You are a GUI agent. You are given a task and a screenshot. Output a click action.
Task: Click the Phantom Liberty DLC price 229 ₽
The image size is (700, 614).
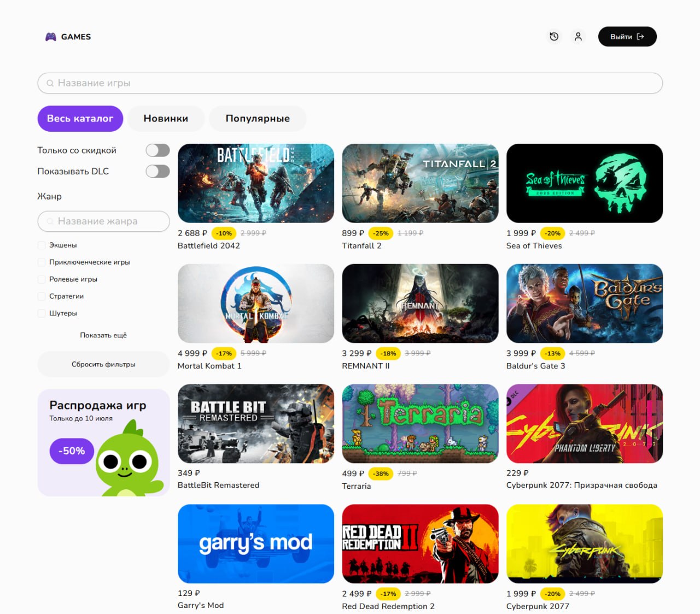[x=517, y=473]
